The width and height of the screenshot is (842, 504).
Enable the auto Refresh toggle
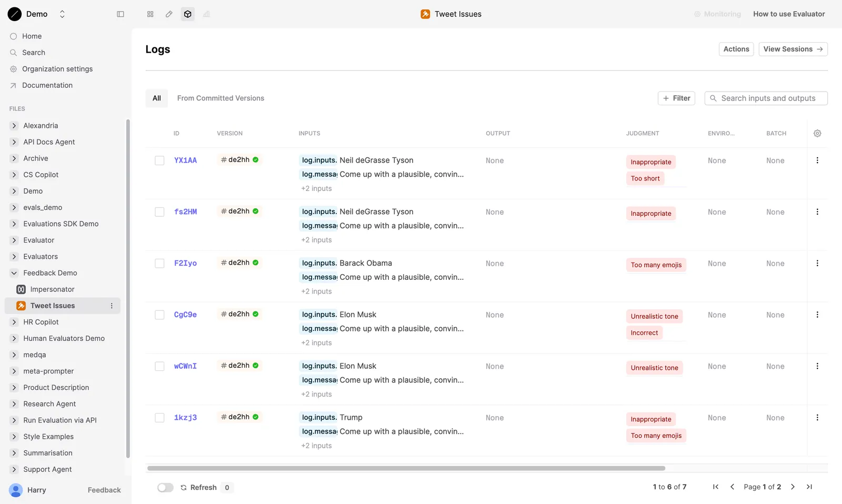[x=165, y=488]
